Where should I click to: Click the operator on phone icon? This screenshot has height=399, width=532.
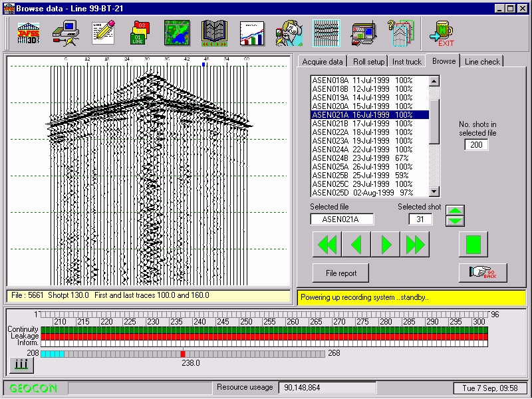point(289,33)
